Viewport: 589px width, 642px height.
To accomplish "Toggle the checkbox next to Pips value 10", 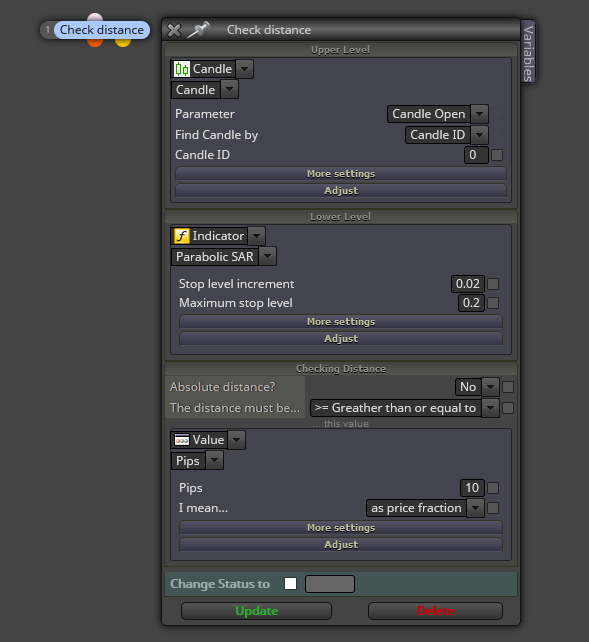I will (x=493, y=488).
